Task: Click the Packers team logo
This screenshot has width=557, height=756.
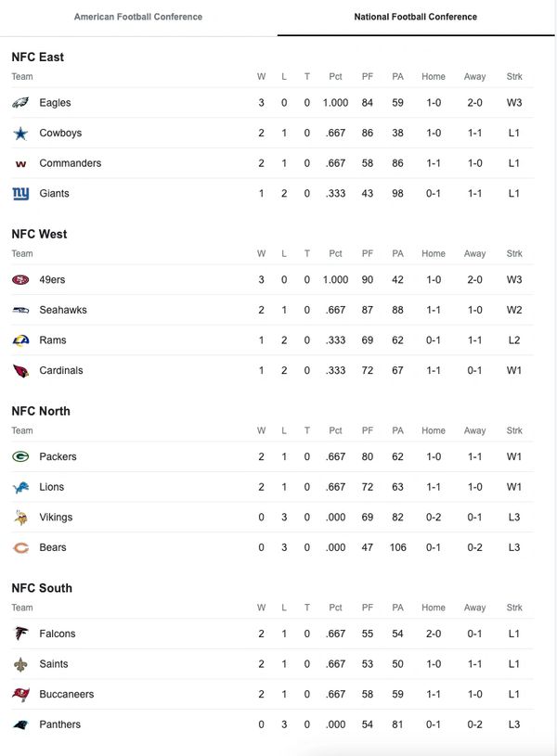Action: point(20,457)
